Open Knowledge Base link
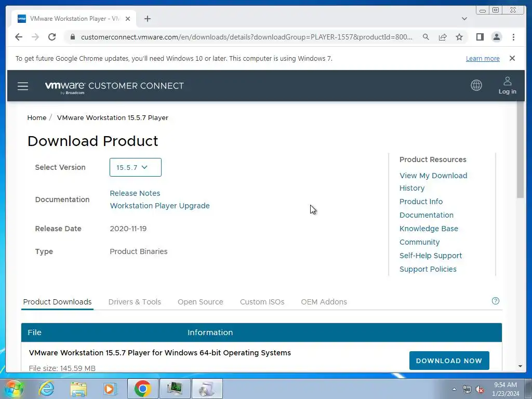Image resolution: width=532 pixels, height=399 pixels. coord(429,229)
